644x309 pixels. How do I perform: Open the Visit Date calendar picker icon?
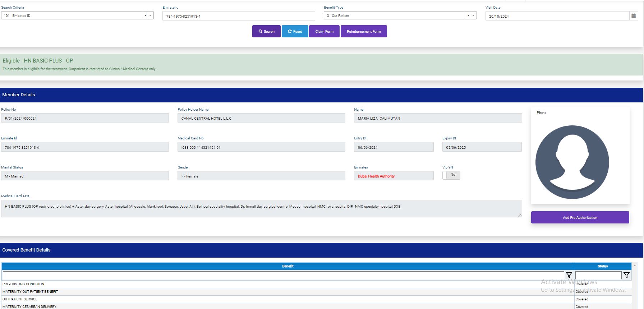(634, 16)
